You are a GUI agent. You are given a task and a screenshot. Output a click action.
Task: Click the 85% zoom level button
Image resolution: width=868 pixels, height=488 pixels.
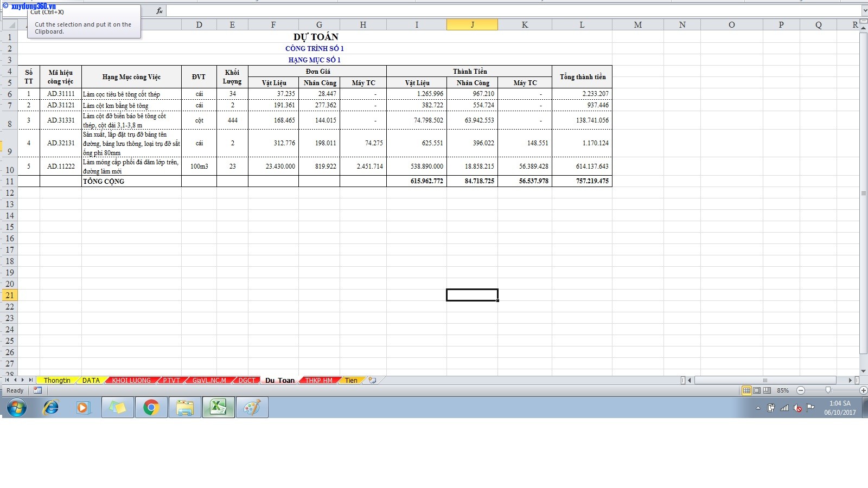[x=783, y=390]
